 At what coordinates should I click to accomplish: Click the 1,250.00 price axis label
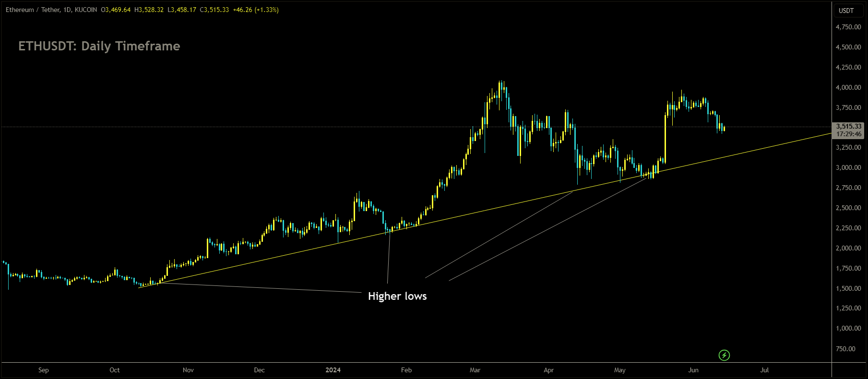(x=848, y=308)
